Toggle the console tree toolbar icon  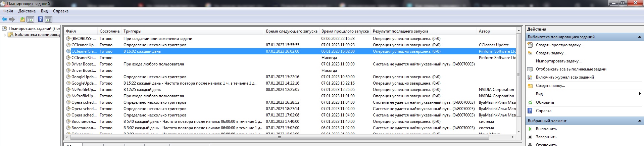click(31, 19)
